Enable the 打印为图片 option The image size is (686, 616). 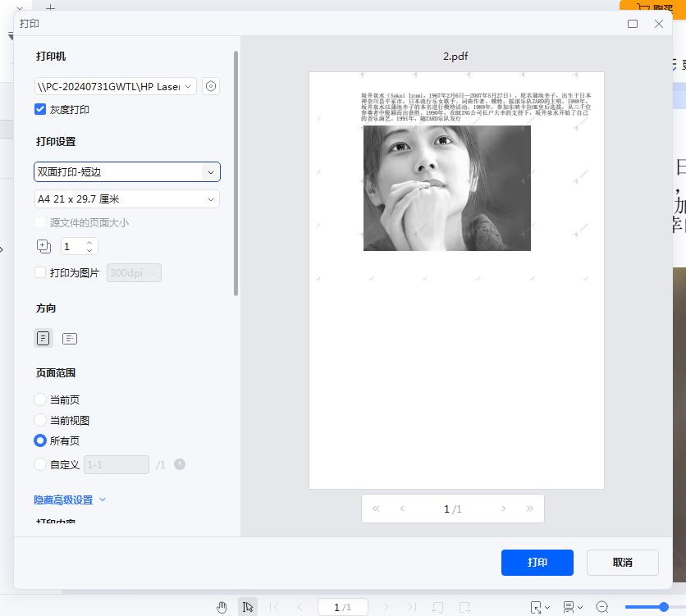point(39,274)
